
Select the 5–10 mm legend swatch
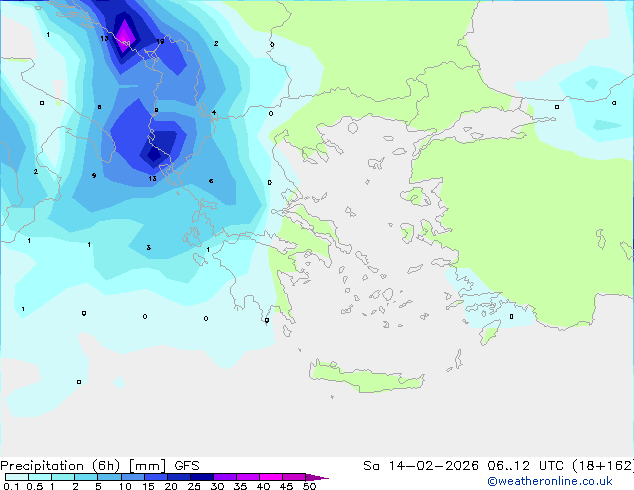click(109, 477)
